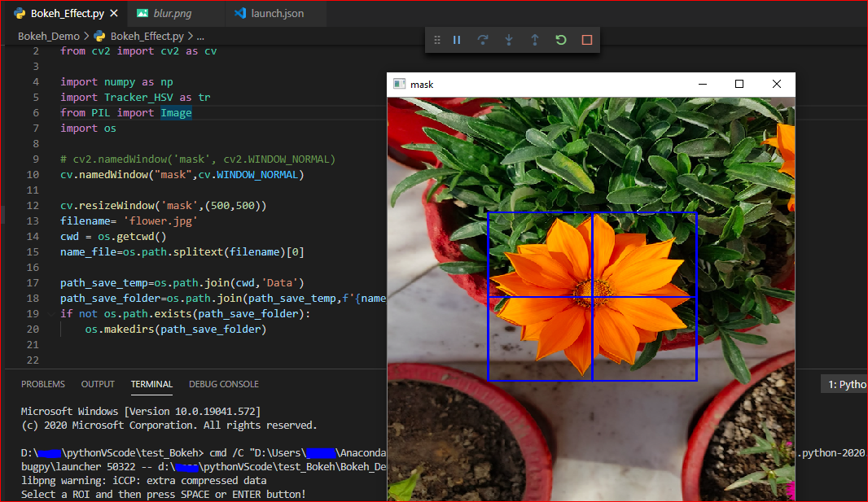868x502 pixels.
Task: Minimize the mask window
Action: point(703,84)
